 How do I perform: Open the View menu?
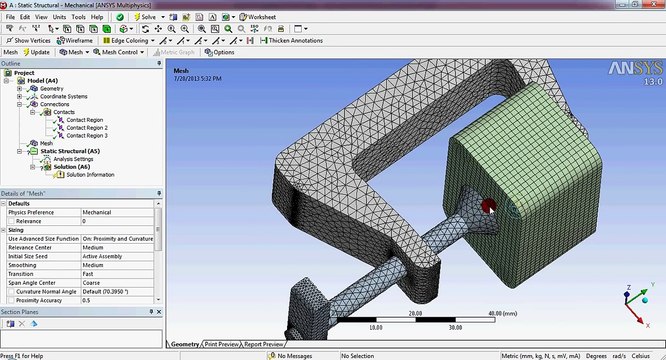tap(41, 17)
